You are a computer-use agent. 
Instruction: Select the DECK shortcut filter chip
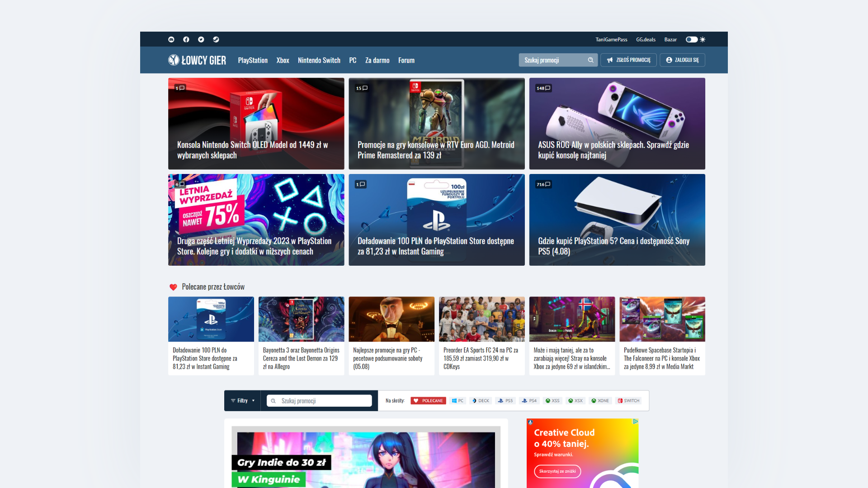[x=481, y=401]
